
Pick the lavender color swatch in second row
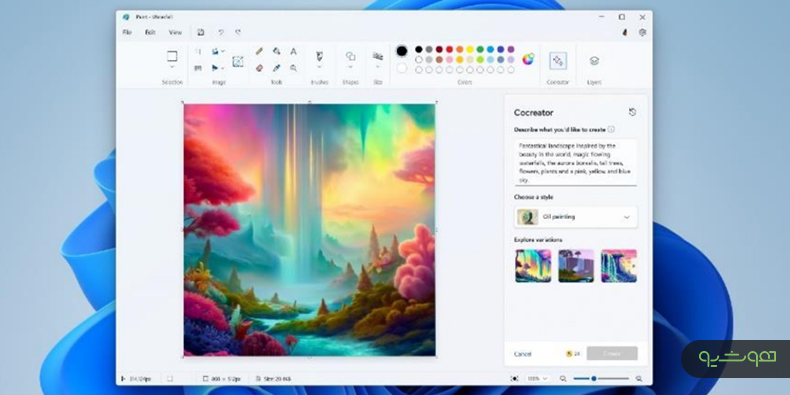(x=511, y=59)
